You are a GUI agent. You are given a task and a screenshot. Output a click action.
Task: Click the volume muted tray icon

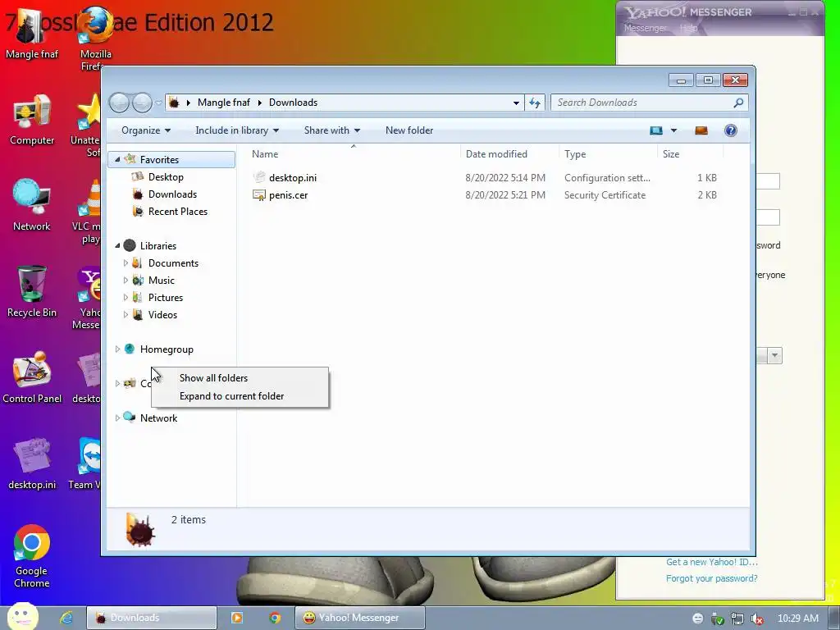[x=757, y=619]
